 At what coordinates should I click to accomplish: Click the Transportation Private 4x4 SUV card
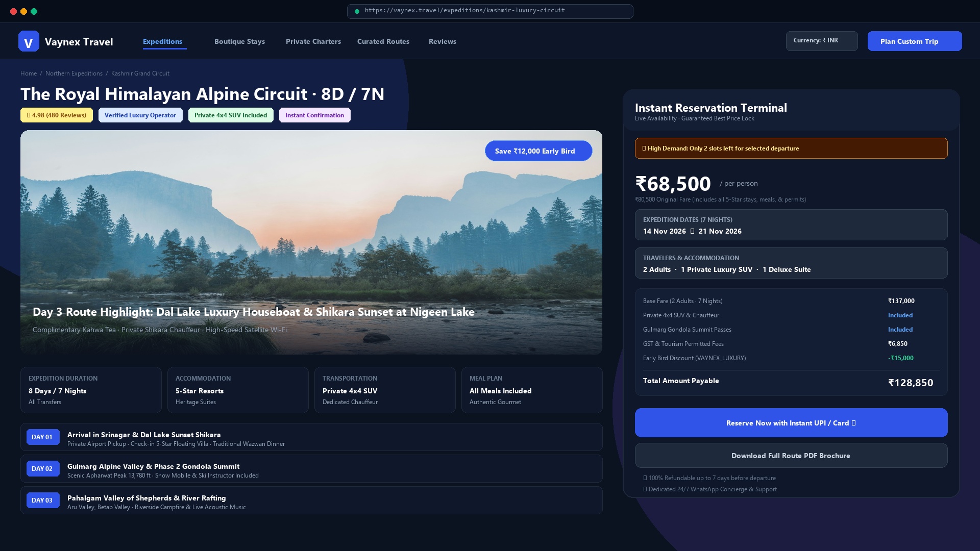pos(385,390)
